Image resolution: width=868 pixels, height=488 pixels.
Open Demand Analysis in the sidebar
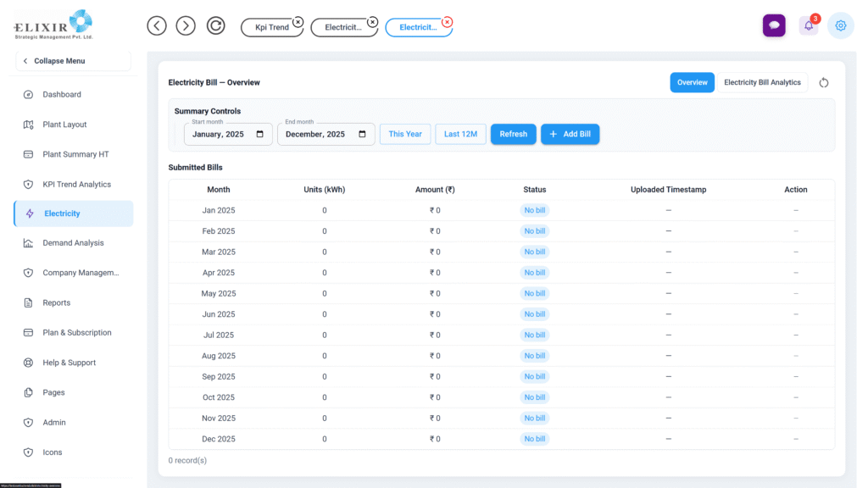click(73, 243)
